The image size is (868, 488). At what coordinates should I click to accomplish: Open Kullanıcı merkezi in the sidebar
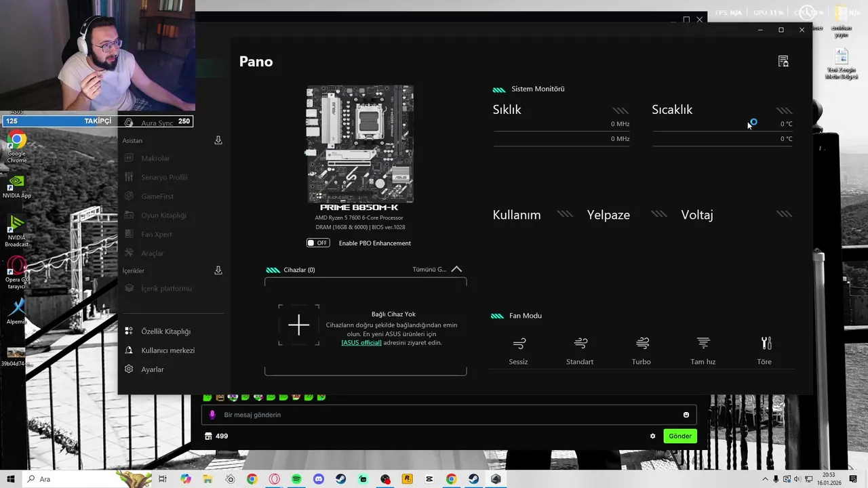pyautogui.click(x=167, y=350)
